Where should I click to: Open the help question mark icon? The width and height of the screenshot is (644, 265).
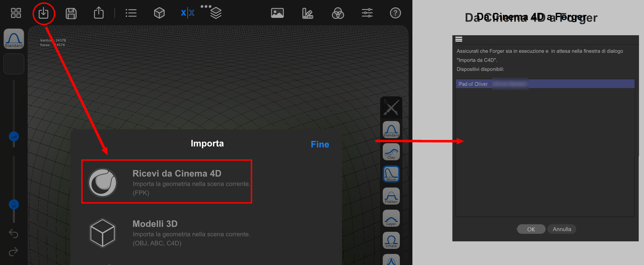[395, 13]
